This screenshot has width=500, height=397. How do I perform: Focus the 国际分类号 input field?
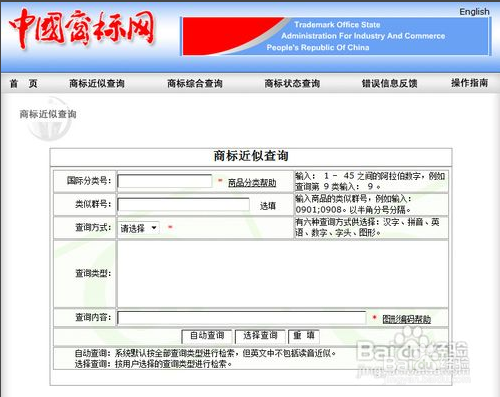click(165, 181)
